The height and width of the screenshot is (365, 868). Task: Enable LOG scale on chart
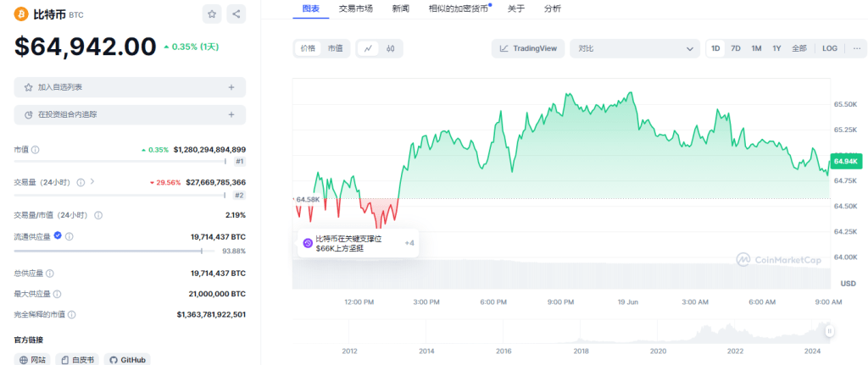pyautogui.click(x=829, y=48)
